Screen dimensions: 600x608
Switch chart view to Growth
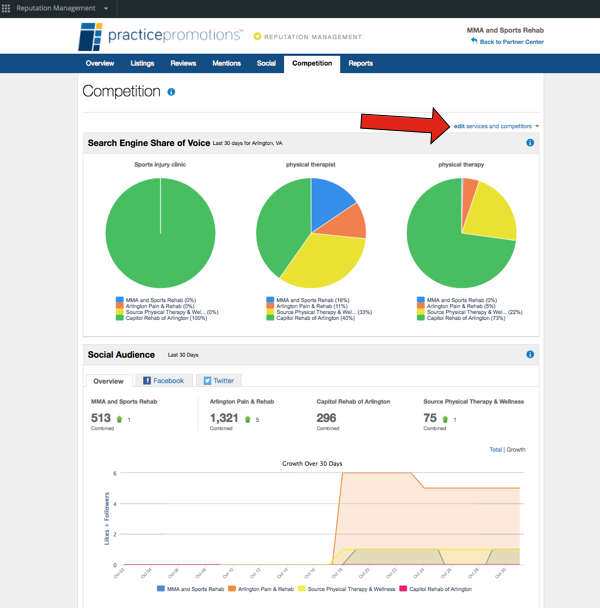pos(516,450)
